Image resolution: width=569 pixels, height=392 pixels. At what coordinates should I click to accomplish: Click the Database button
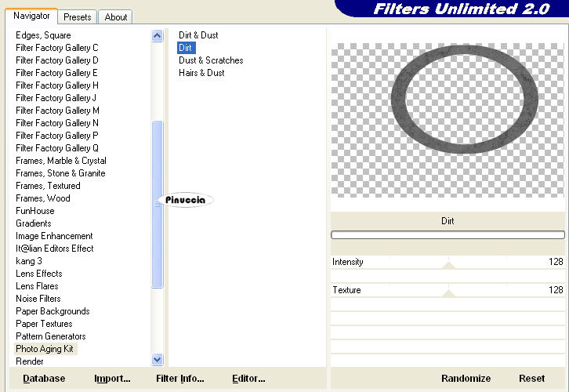44,378
